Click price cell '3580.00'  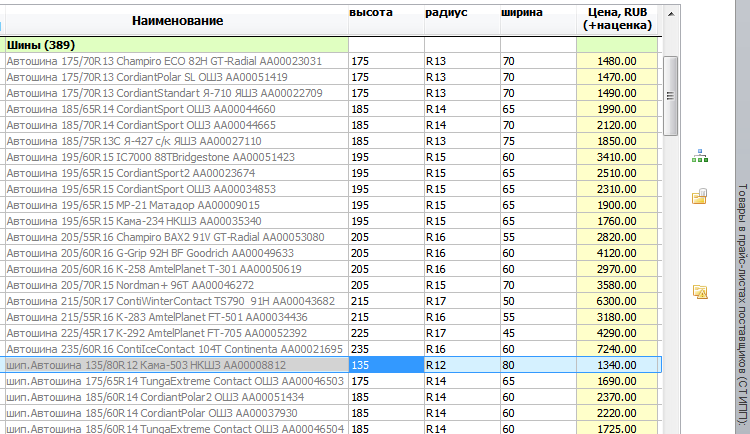pos(617,285)
